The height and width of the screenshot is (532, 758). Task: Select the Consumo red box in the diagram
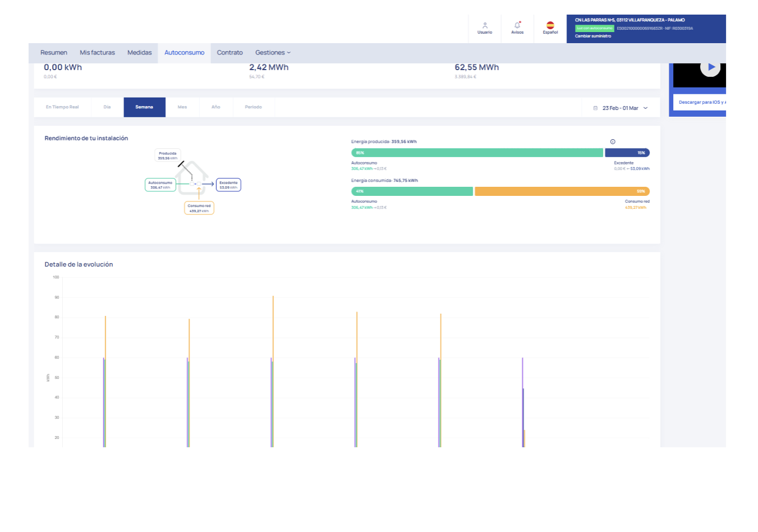pos(199,208)
